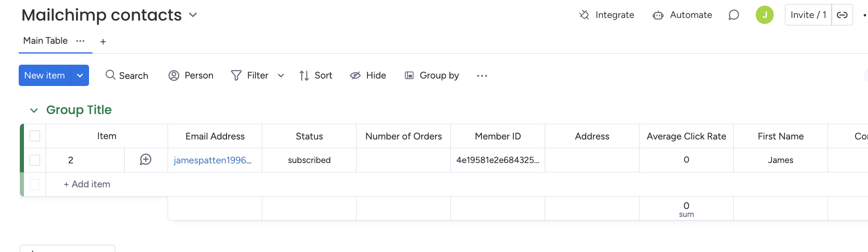Open the board discussion speech bubble
The width and height of the screenshot is (868, 252).
tap(734, 15)
